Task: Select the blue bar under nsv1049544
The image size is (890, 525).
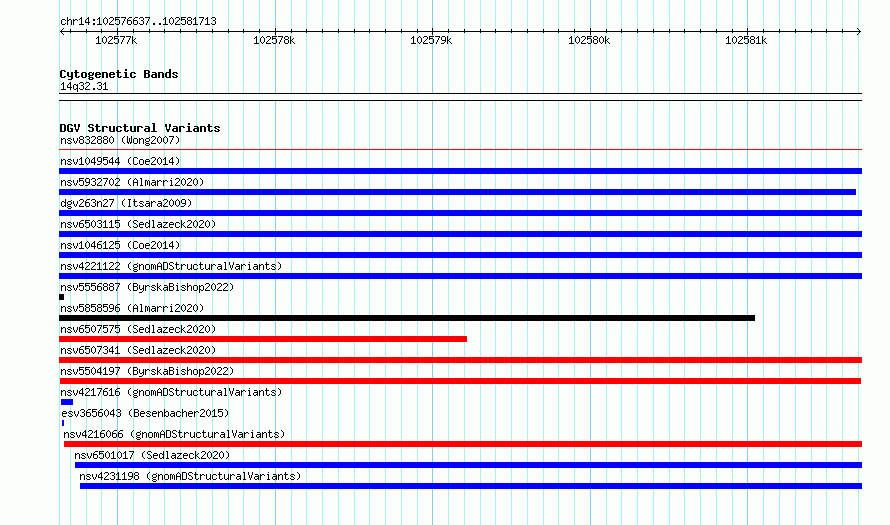Action: (x=460, y=171)
